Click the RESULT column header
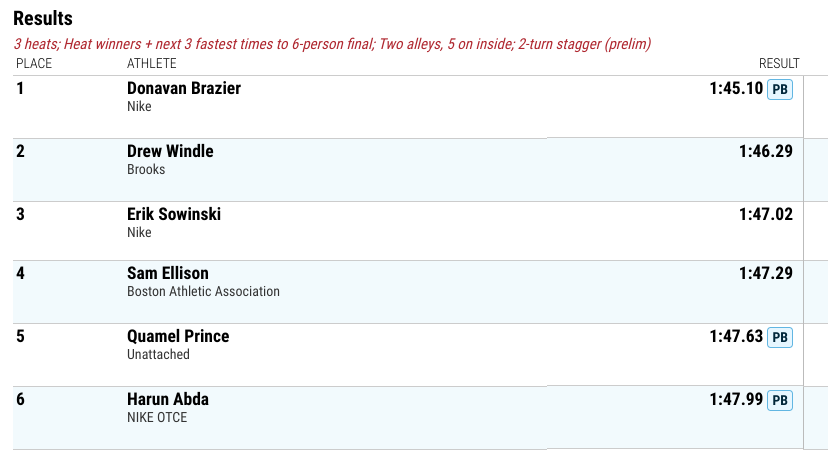828x476 pixels. click(x=779, y=63)
